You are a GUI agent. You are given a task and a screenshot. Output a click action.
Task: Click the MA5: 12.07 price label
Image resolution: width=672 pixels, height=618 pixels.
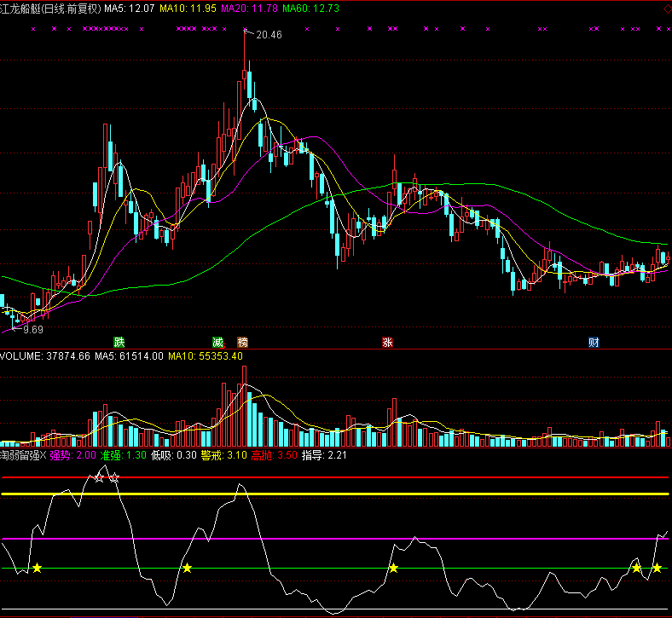(x=129, y=9)
